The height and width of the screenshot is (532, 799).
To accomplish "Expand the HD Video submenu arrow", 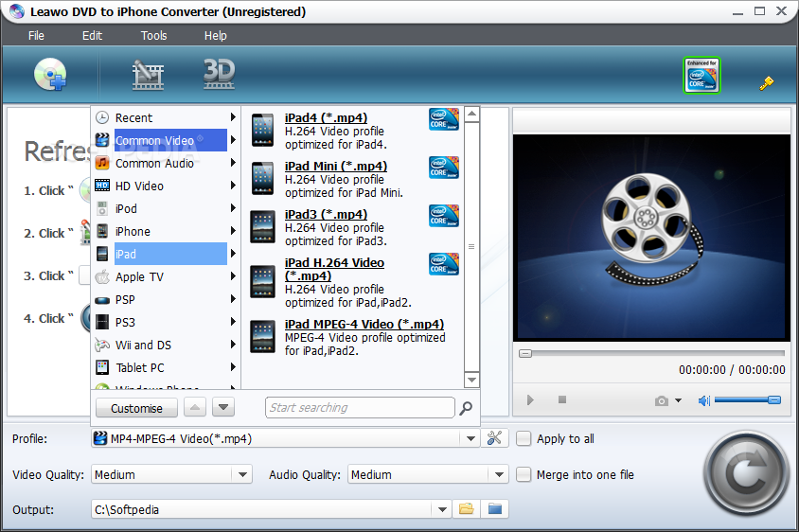I will (233, 186).
